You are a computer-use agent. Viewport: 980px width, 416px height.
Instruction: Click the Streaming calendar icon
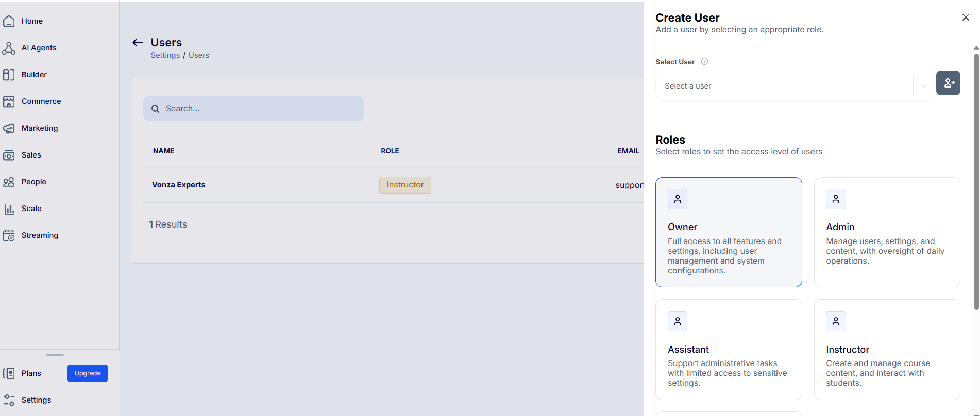[x=9, y=235]
